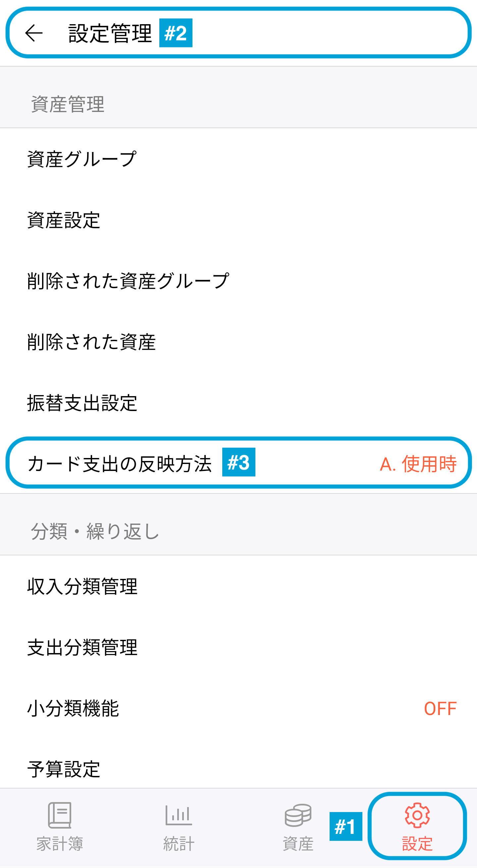Tap the 資産 tab label
Image resolution: width=477 pixels, height=868 pixels.
coord(298,844)
